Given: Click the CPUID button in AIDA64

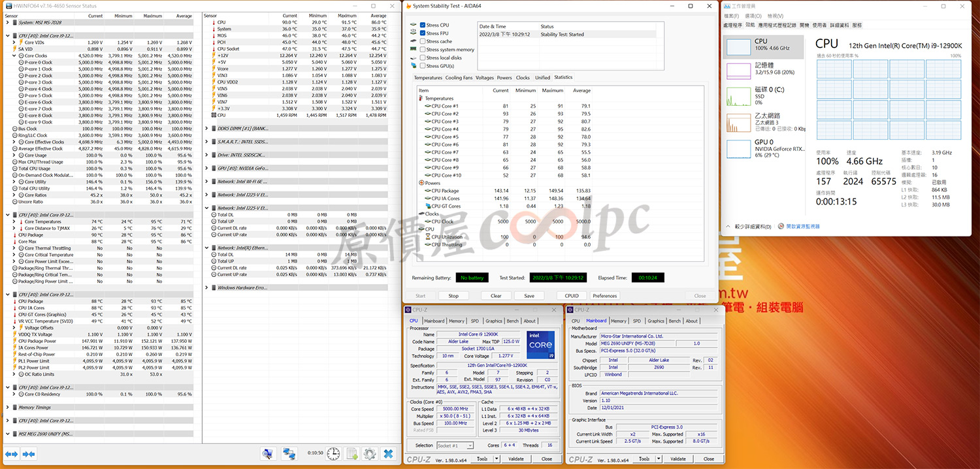Looking at the screenshot, I should (x=572, y=296).
